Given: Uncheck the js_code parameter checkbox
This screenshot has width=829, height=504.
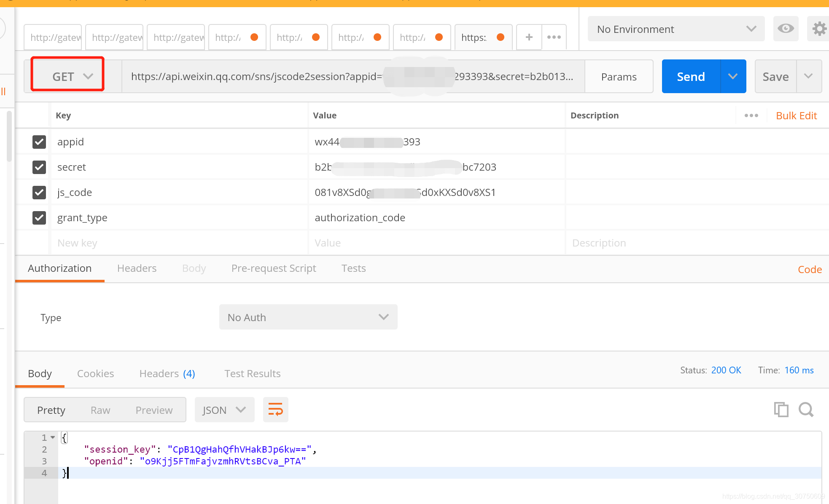Looking at the screenshot, I should pos(39,193).
